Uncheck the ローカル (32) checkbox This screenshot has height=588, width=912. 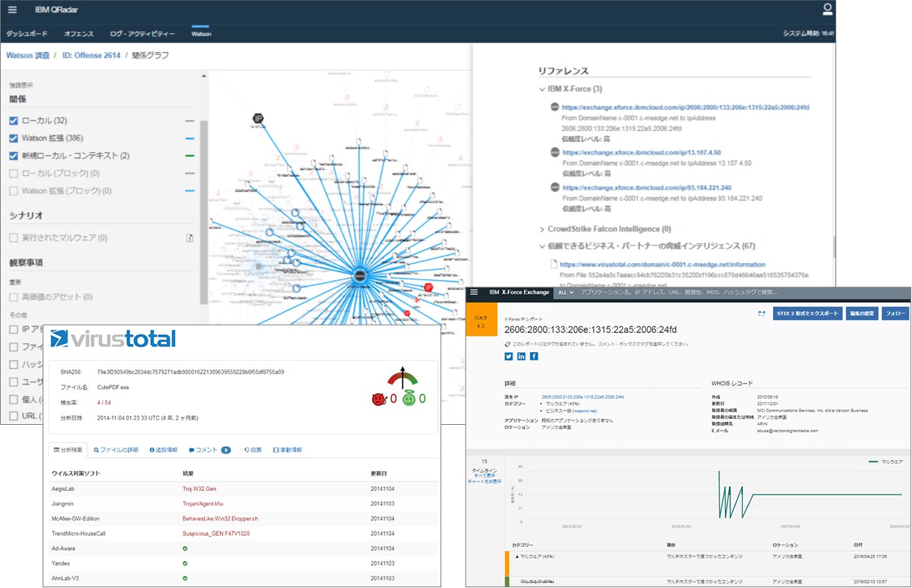tap(14, 121)
